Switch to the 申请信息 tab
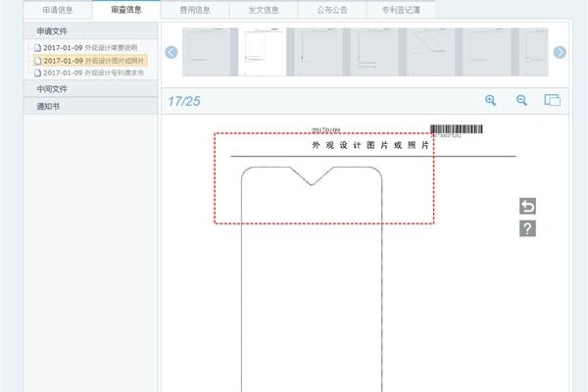The height and width of the screenshot is (392, 588). 58,10
